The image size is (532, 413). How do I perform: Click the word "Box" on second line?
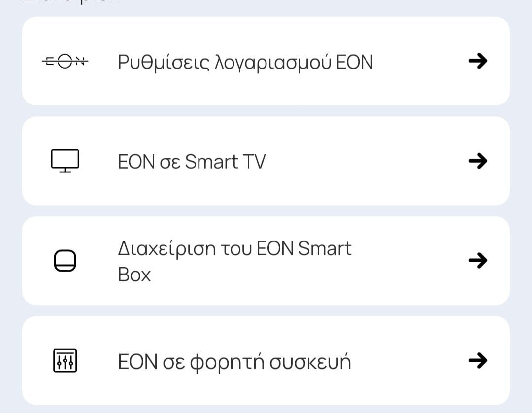click(x=134, y=275)
